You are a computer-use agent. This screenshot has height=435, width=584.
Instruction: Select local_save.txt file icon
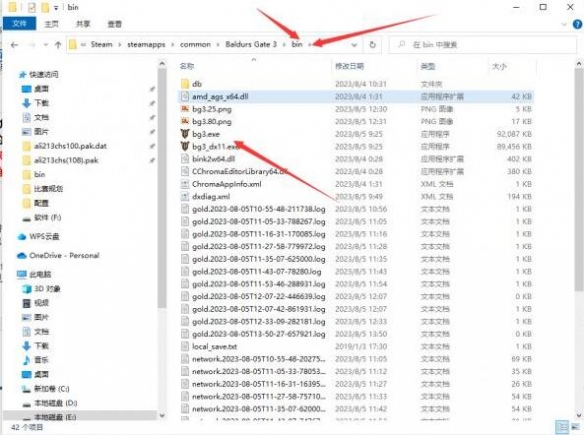(185, 346)
